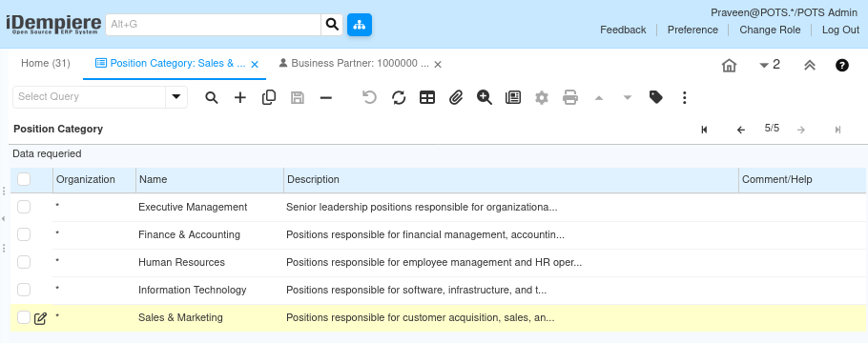
Task: Select the Human Resources name cell
Action: coord(181,262)
